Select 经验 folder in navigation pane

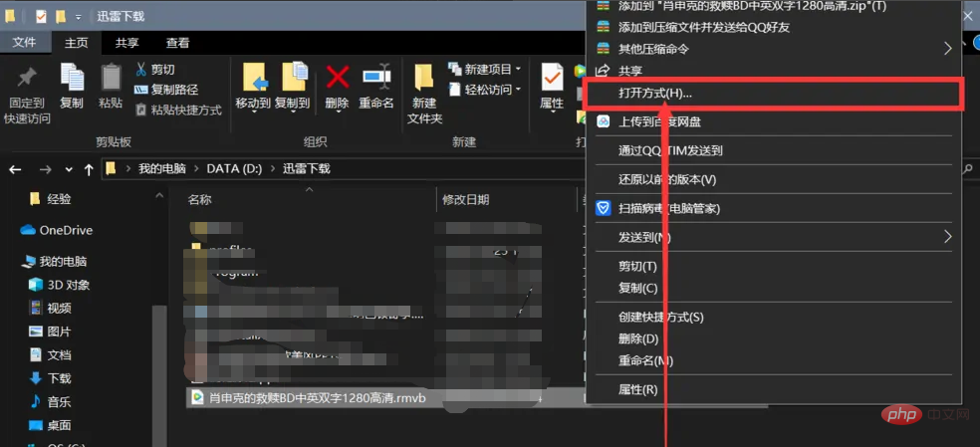[51, 199]
